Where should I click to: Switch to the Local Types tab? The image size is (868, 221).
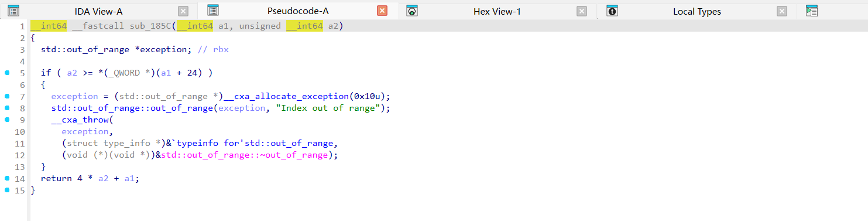tap(697, 11)
